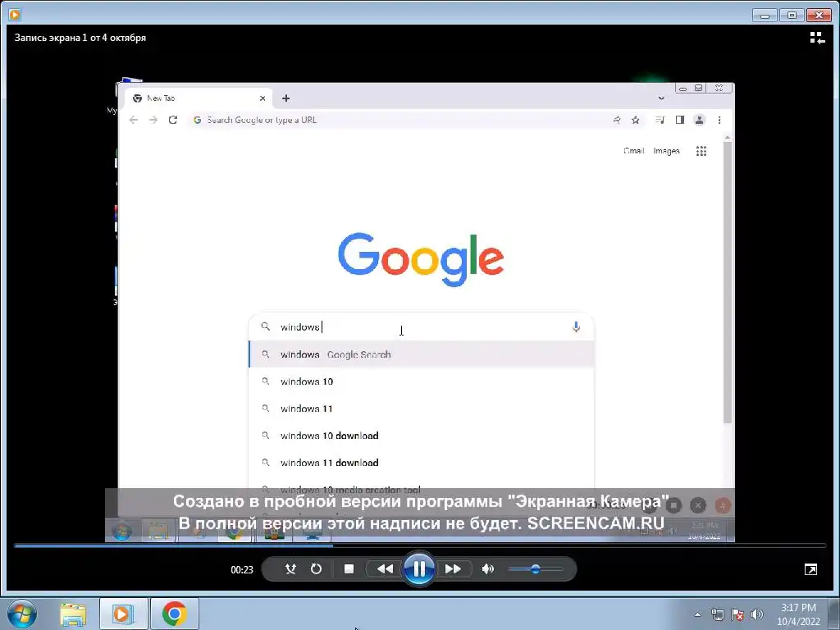This screenshot has height=630, width=840.
Task: Open Chrome three-dot menu
Action: click(x=719, y=120)
